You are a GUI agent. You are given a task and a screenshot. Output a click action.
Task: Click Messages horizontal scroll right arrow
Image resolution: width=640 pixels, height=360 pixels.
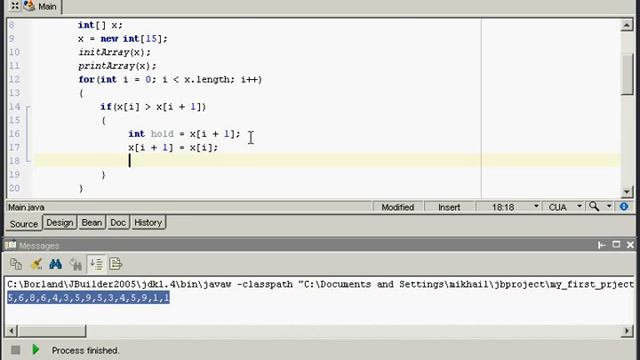[x=627, y=331]
